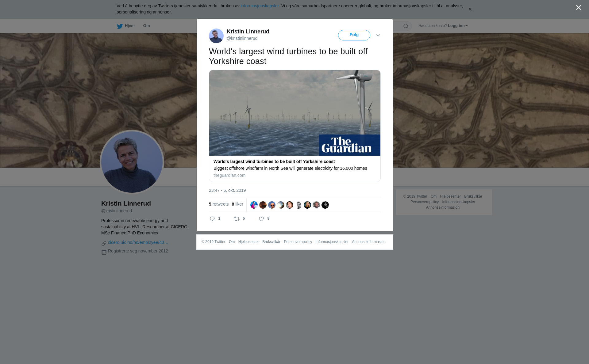Open the cicero.uio.no employee link
The height and width of the screenshot is (364, 589).
[138, 242]
